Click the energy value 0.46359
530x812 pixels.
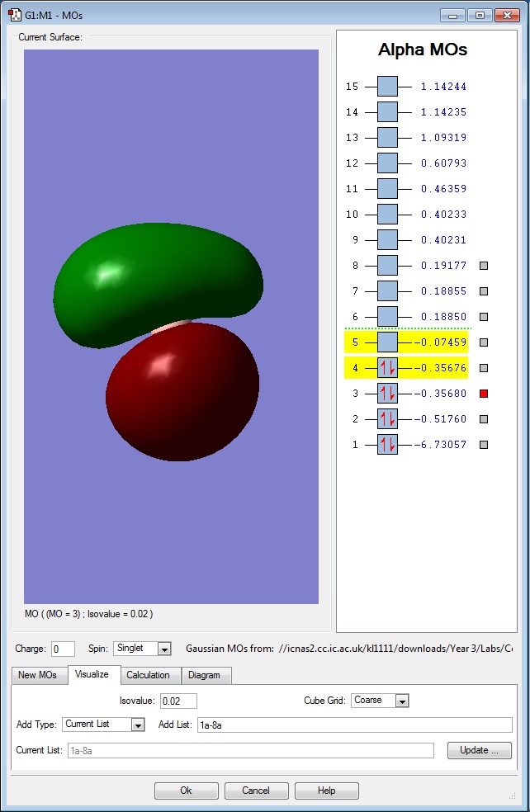tap(443, 188)
